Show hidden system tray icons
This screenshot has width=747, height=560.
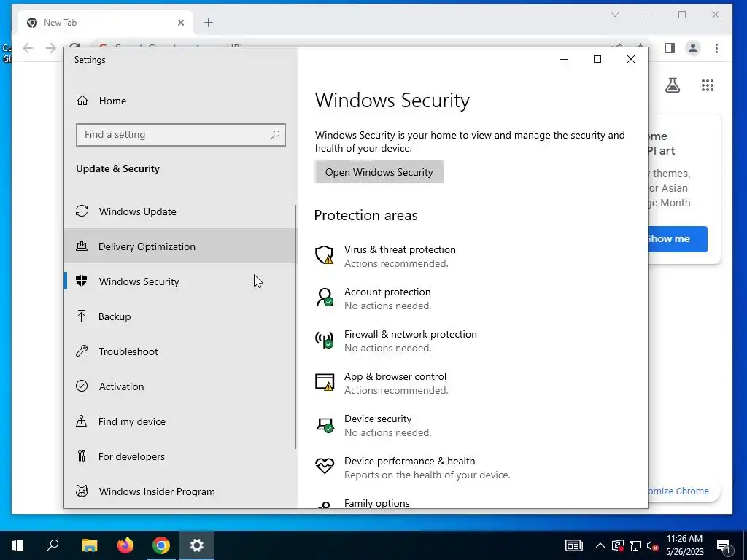(600, 545)
